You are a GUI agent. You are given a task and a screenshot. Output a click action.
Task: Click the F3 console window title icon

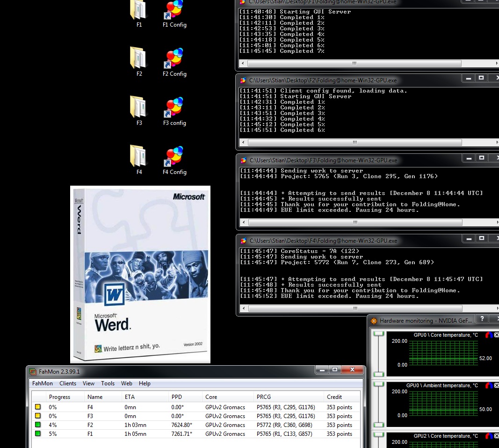(244, 160)
